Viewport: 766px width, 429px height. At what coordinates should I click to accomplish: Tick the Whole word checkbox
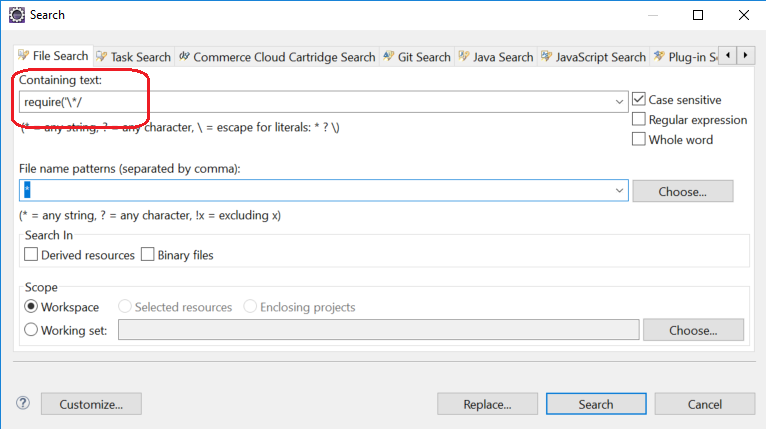[639, 140]
